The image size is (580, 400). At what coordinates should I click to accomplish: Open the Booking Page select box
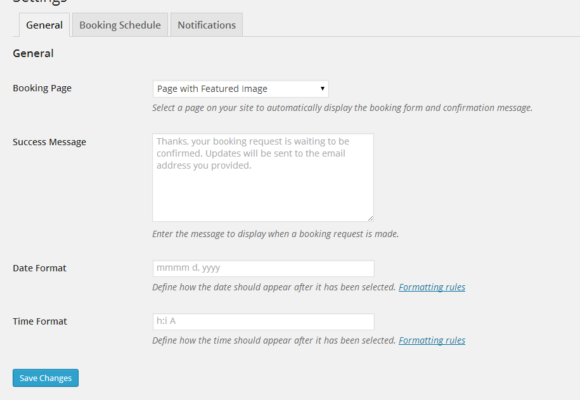point(240,89)
